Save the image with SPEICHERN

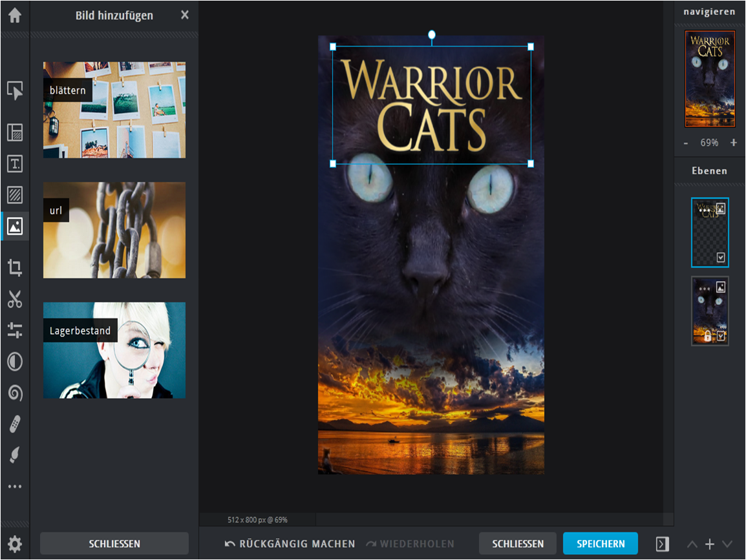[601, 544]
